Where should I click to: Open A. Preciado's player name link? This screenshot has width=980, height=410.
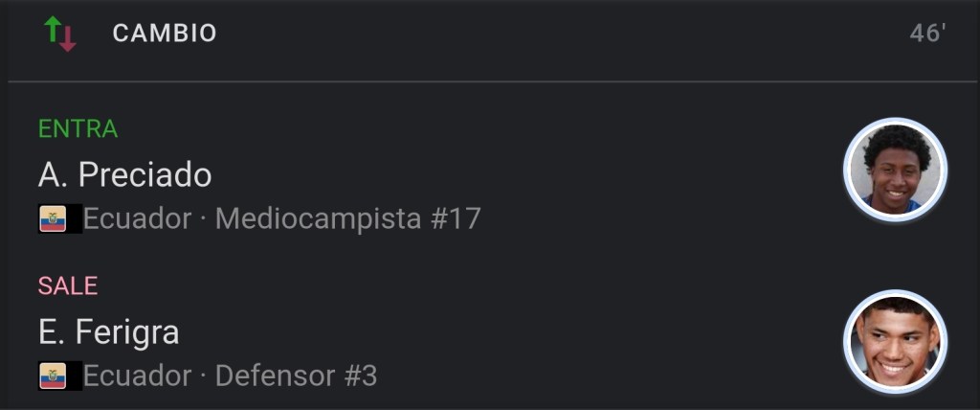(x=124, y=174)
